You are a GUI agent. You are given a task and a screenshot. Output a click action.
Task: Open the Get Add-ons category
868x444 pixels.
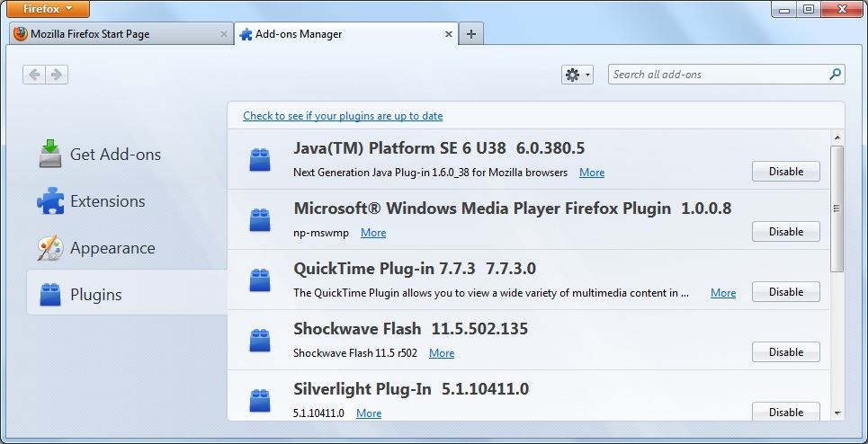click(127, 155)
